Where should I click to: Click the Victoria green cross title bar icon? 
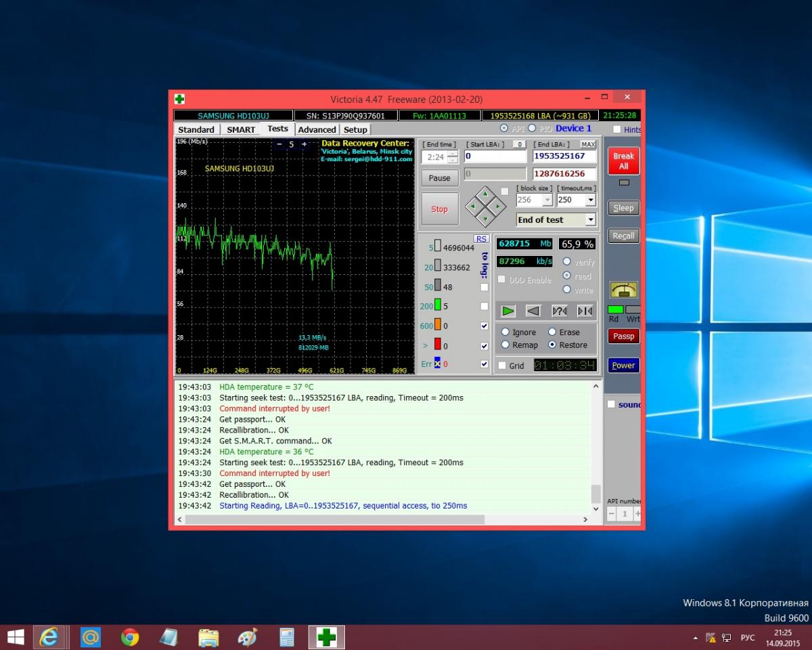[x=179, y=99]
